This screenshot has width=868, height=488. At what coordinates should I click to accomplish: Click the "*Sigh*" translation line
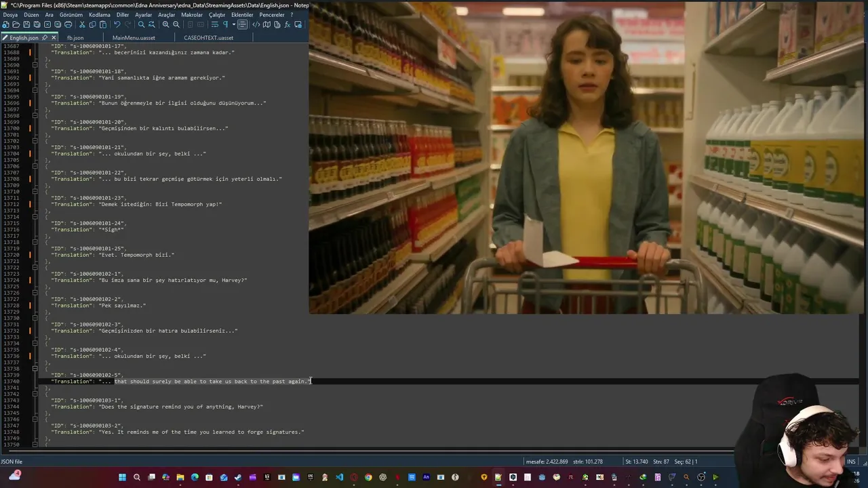87,230
